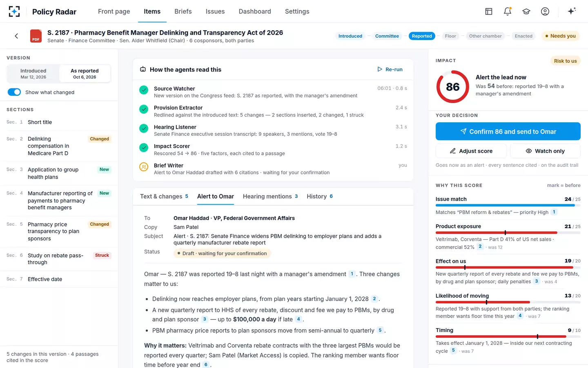Open the History tab
588x368 pixels.
320,196
